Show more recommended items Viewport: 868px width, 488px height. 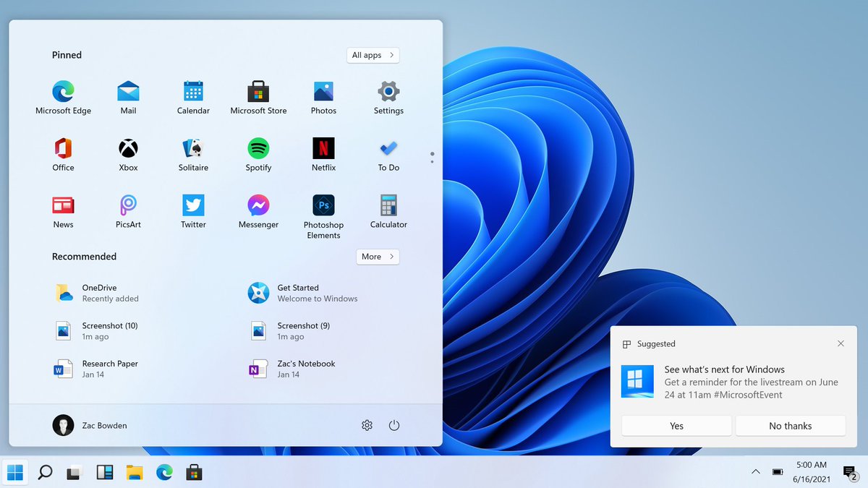[378, 257]
